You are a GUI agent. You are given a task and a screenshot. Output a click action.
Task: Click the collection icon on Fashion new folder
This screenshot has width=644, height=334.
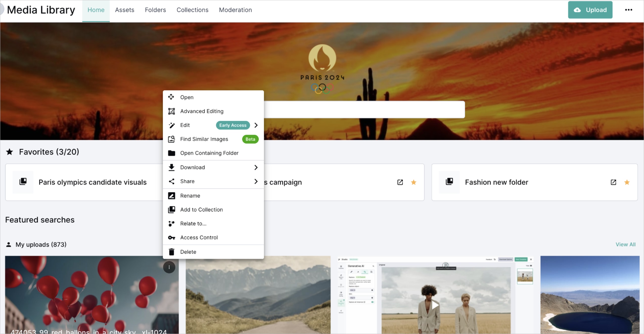449,182
